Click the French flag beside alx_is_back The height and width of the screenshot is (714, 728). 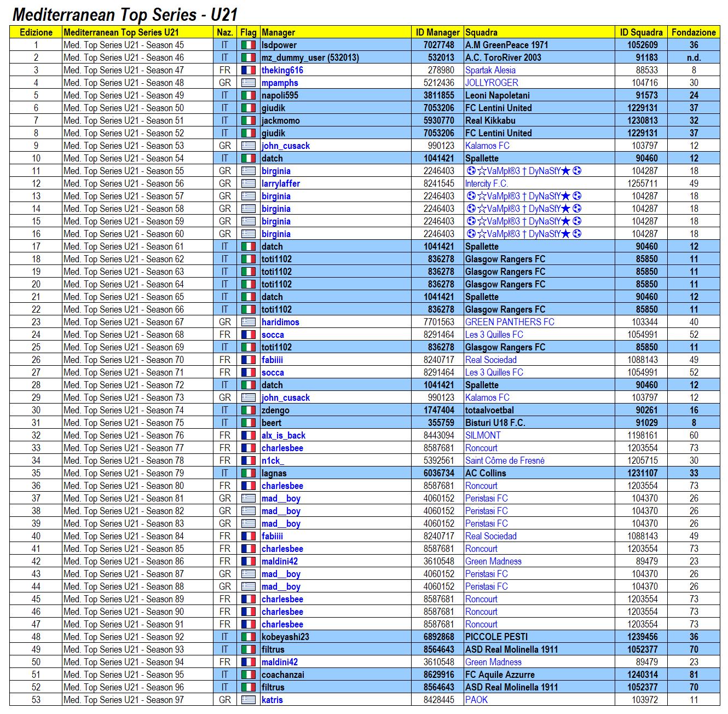(x=249, y=435)
